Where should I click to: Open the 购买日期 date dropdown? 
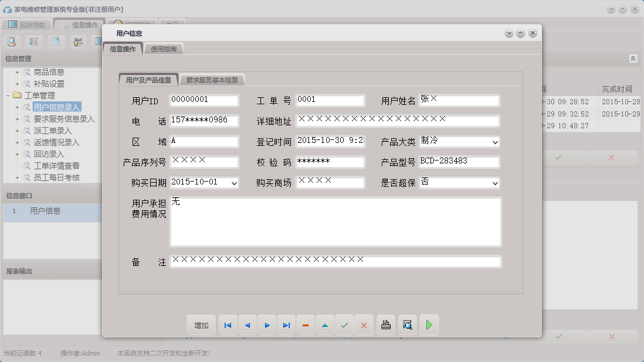[x=233, y=183]
